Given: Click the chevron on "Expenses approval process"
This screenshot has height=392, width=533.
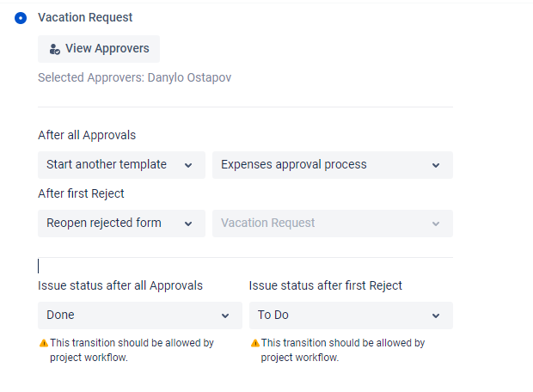Looking at the screenshot, I should coord(436,165).
